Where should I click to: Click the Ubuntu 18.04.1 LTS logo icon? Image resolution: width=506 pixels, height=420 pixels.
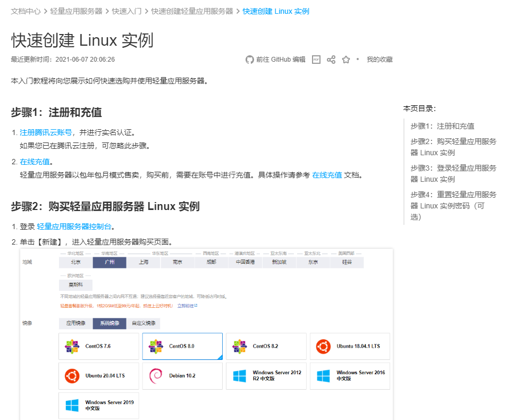click(323, 347)
